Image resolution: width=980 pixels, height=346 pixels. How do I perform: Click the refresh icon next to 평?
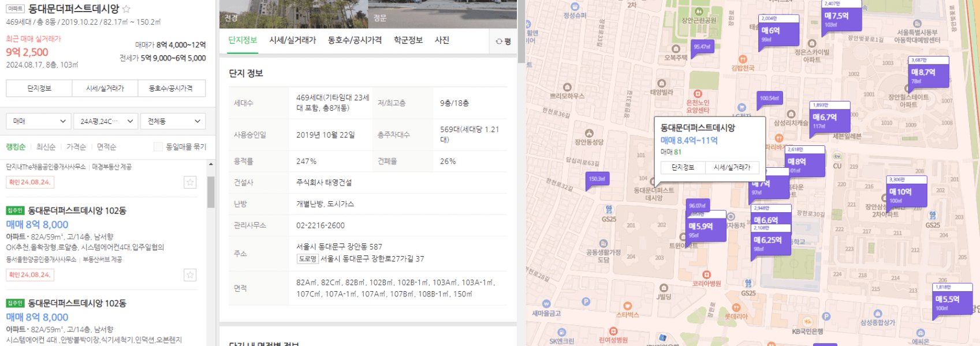[x=499, y=42]
